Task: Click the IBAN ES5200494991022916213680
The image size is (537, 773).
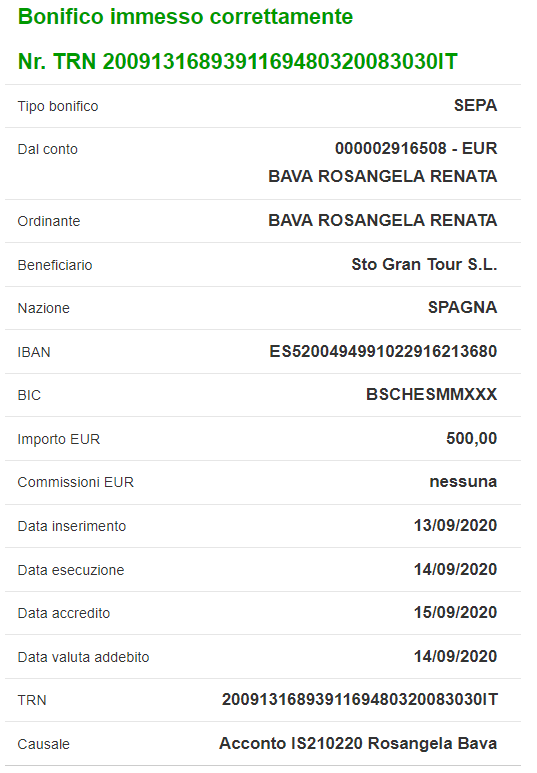Action: tap(383, 351)
